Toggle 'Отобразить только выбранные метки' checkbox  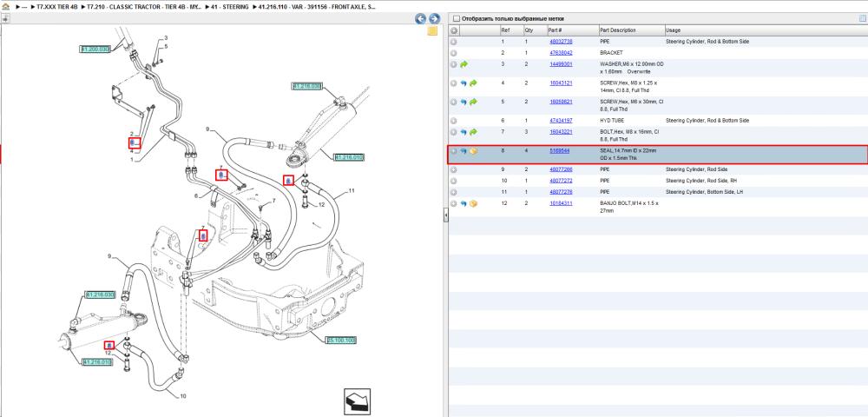coord(457,19)
